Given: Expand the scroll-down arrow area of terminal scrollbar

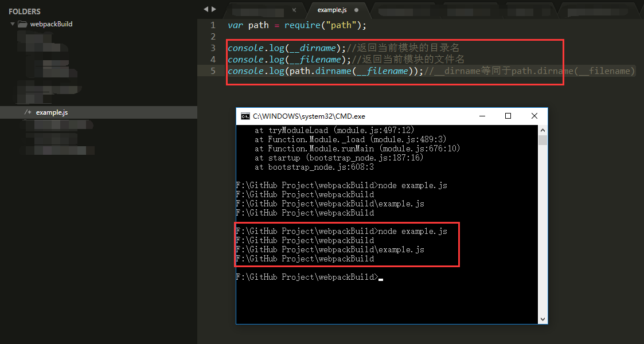Looking at the screenshot, I should [x=542, y=319].
